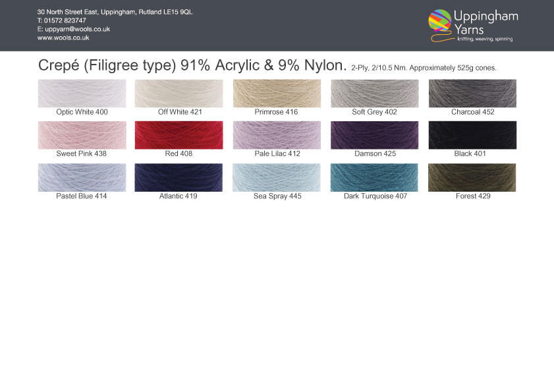Select the Optic White 400 yarn swatch
Viewport: 554px width, 392px height.
click(x=82, y=94)
